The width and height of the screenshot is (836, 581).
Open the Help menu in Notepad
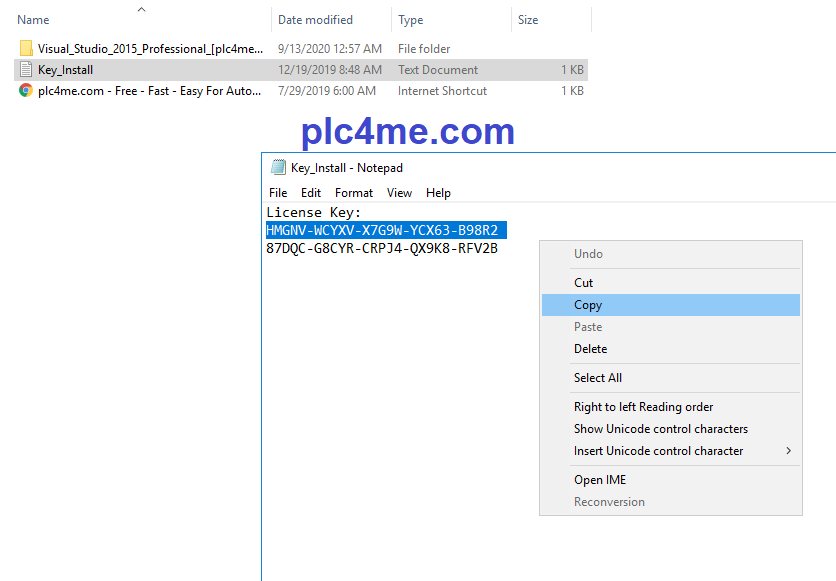click(438, 193)
